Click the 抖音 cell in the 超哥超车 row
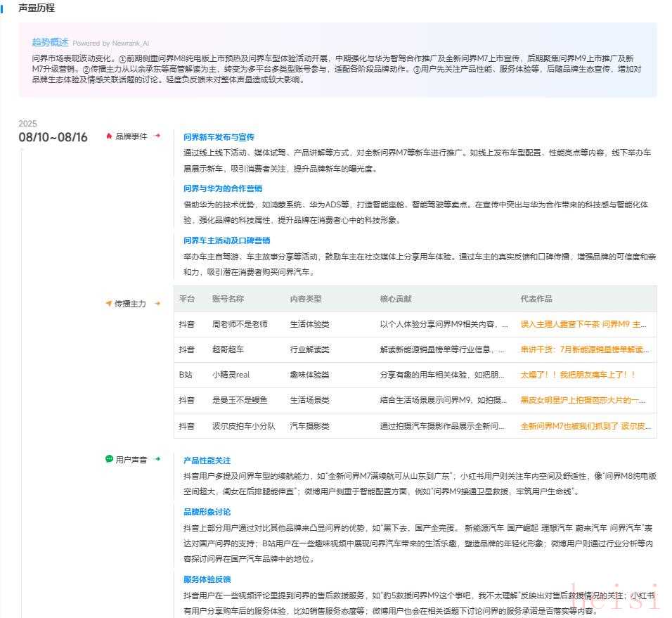This screenshot has height=618, width=672. [186, 349]
